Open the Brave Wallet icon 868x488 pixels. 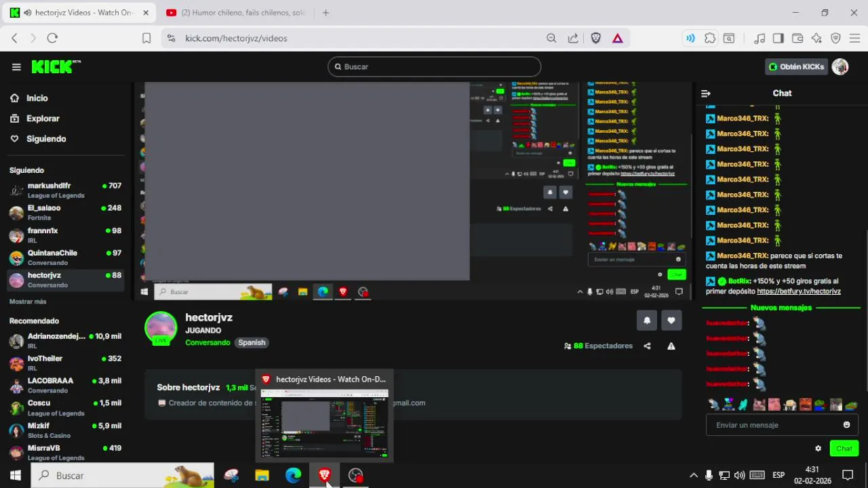[x=797, y=39]
